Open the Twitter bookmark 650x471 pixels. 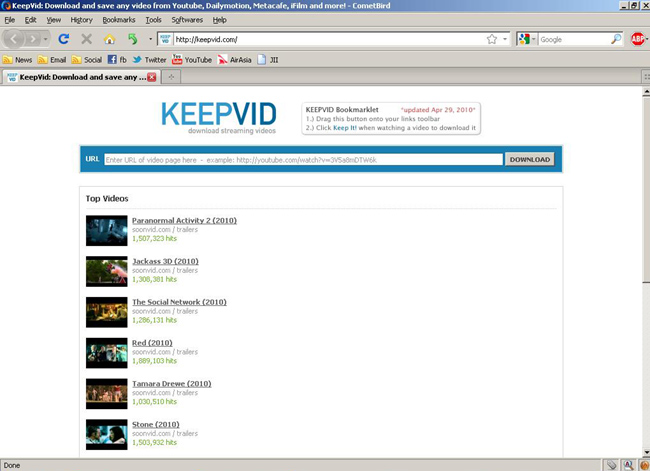(149, 60)
